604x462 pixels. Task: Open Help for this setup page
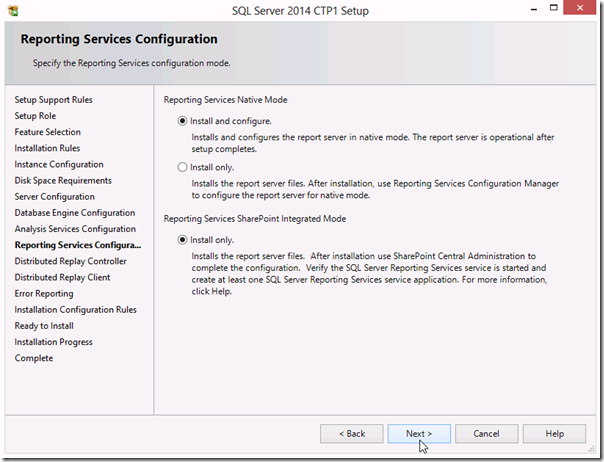click(554, 433)
